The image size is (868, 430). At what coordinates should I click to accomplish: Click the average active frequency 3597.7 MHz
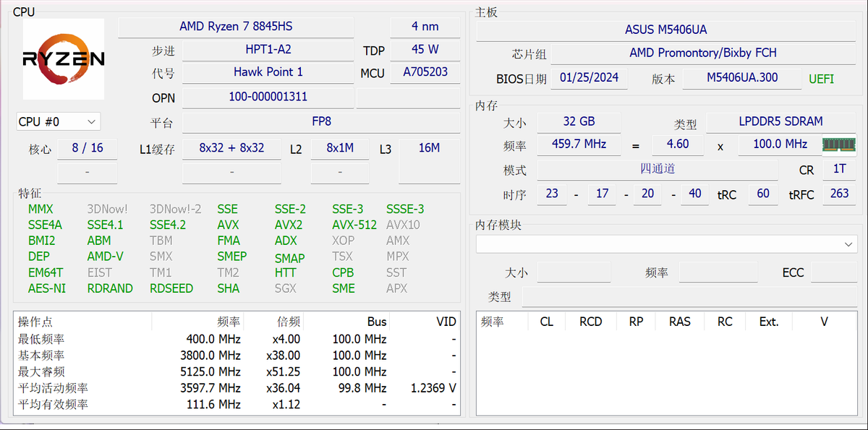210,388
